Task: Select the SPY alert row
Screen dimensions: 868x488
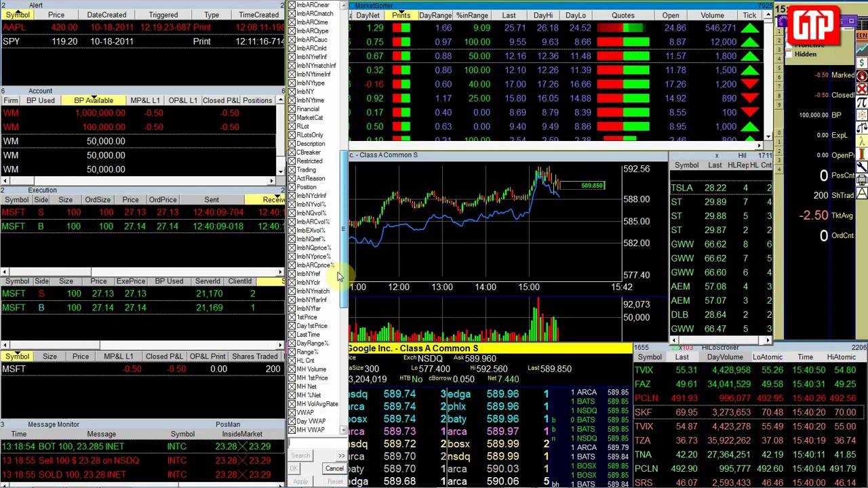Action: (x=142, y=41)
